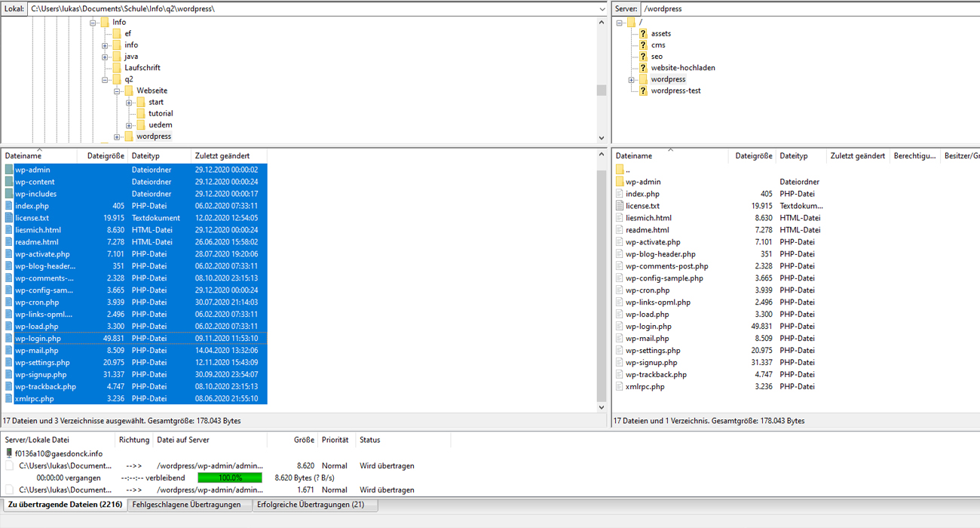Image resolution: width=980 pixels, height=528 pixels.
Task: Click the index.php file icon in the local list
Action: pyautogui.click(x=9, y=206)
